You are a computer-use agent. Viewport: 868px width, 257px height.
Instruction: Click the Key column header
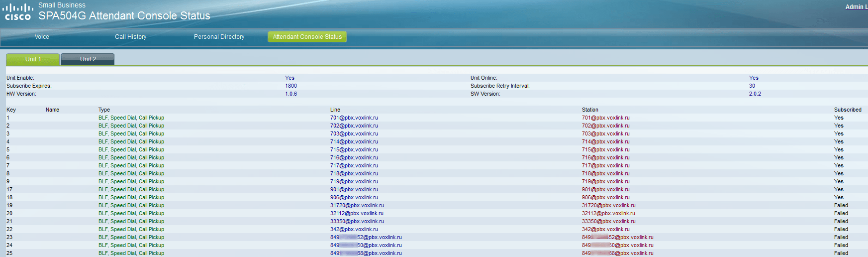[x=11, y=110]
